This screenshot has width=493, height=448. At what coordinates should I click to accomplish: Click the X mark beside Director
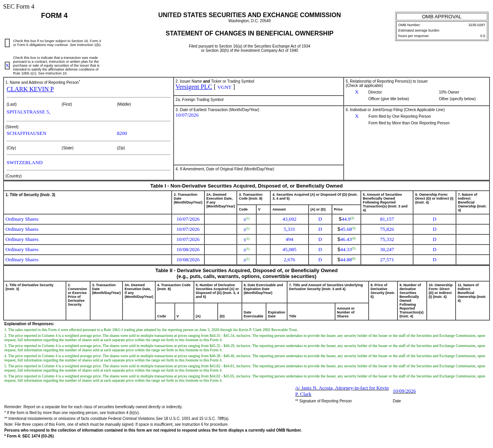pos(356,92)
